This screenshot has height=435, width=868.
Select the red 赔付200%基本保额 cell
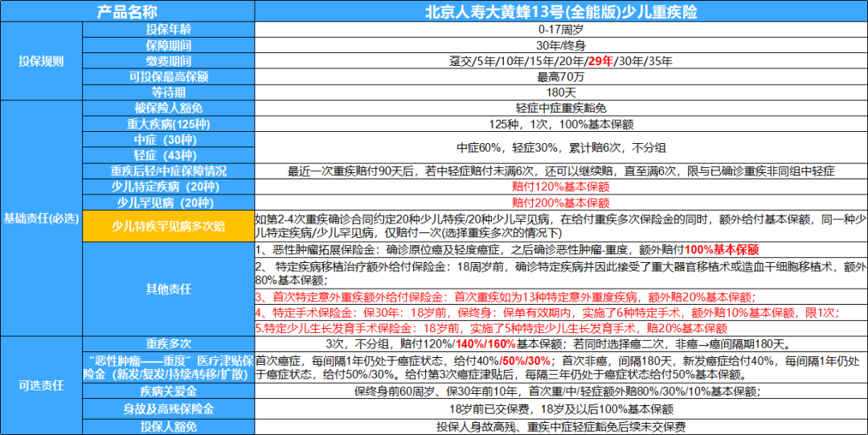point(561,203)
